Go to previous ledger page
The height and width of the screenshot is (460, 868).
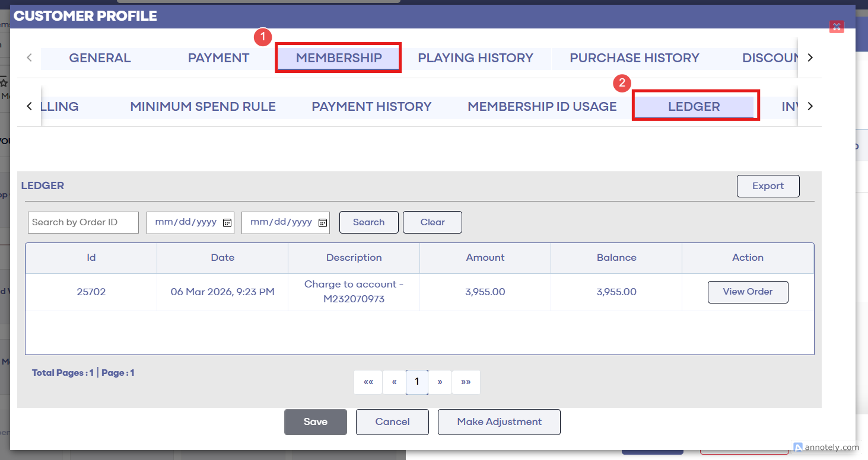tap(394, 382)
